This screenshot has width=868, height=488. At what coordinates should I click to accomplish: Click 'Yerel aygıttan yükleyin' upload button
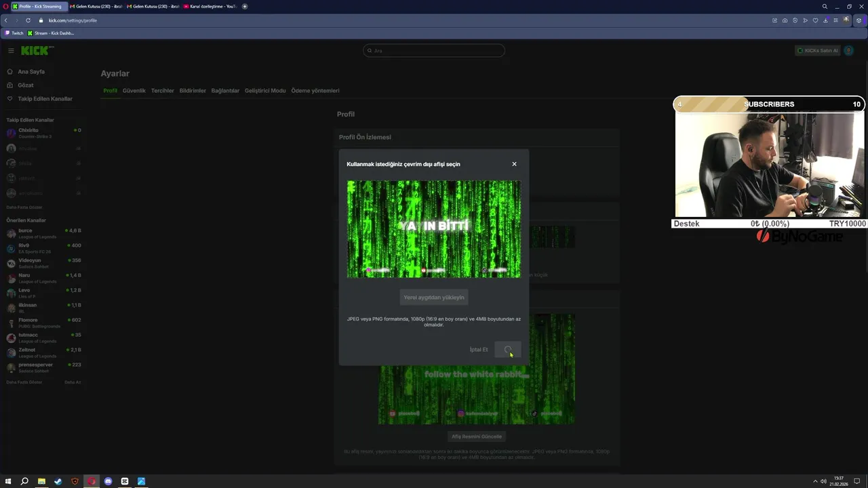click(434, 298)
